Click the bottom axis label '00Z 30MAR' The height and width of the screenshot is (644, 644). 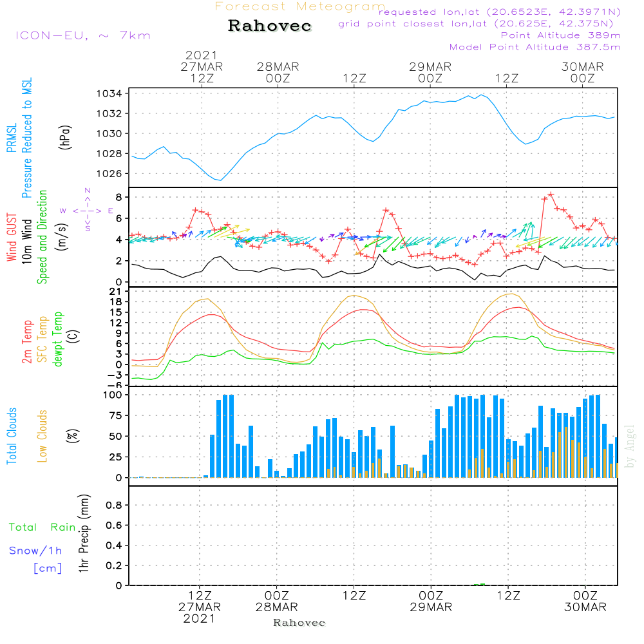click(585, 601)
